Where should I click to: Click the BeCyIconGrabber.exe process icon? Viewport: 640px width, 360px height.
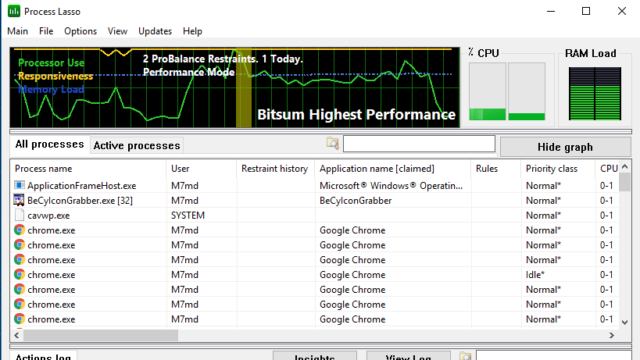[19, 200]
